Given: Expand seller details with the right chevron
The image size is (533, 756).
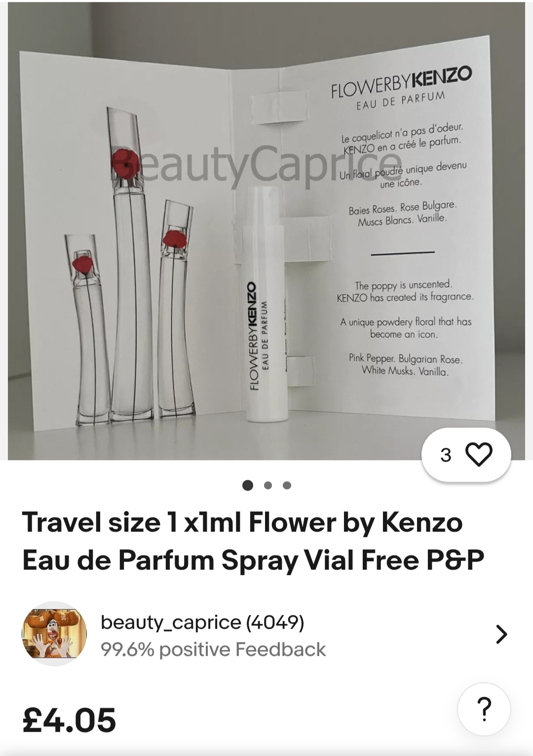Looking at the screenshot, I should (x=501, y=634).
